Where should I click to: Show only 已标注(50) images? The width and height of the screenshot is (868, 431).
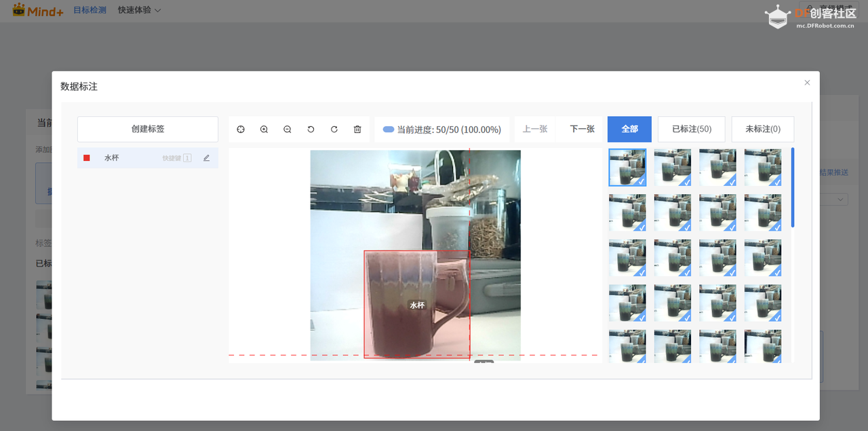coord(691,129)
